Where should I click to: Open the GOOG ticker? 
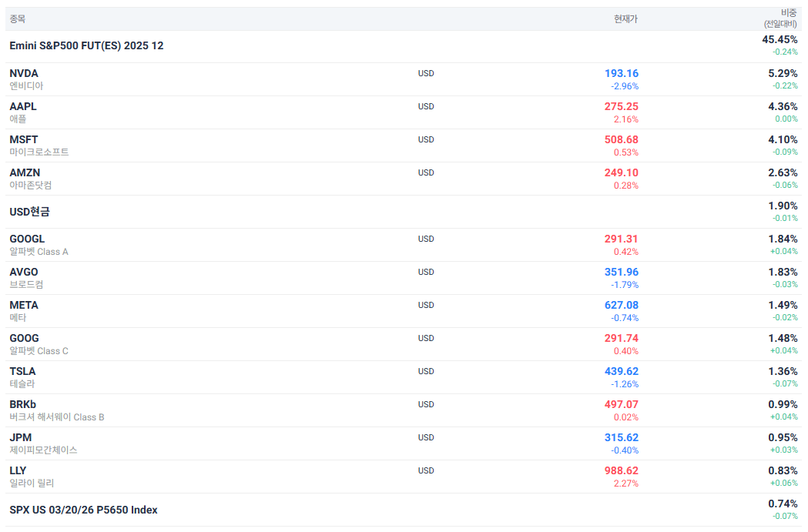coord(24,338)
